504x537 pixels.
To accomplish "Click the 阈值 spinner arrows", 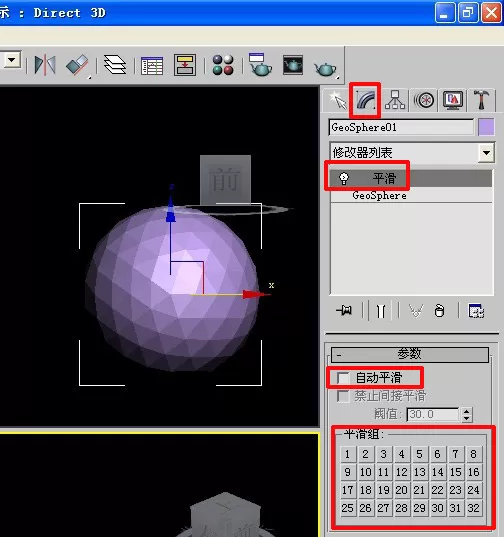I will pos(466,414).
